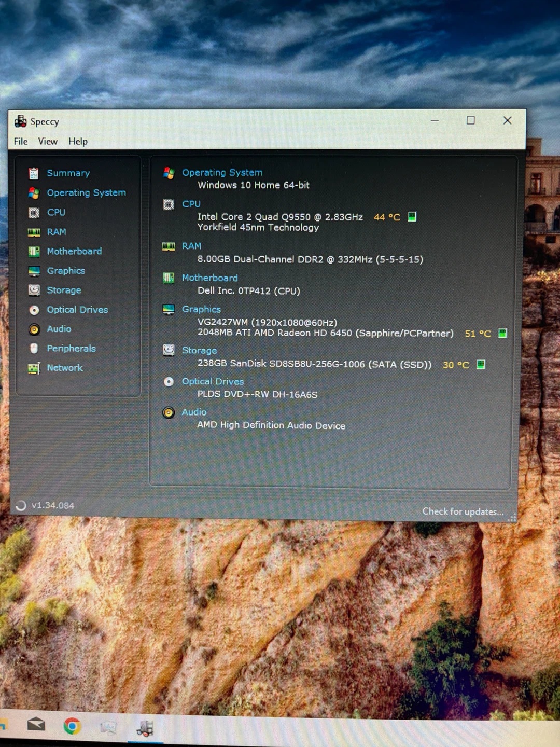Click the Storage drive icon in summary panel
560x747 pixels.
click(x=169, y=350)
